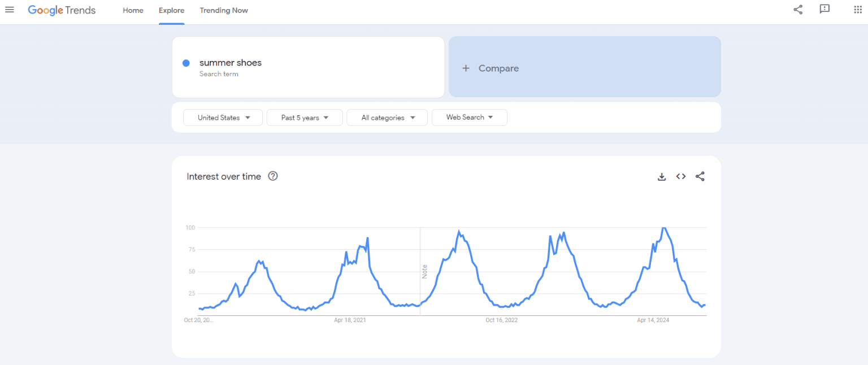Open the All categories dropdown
868x365 pixels.
pos(387,117)
